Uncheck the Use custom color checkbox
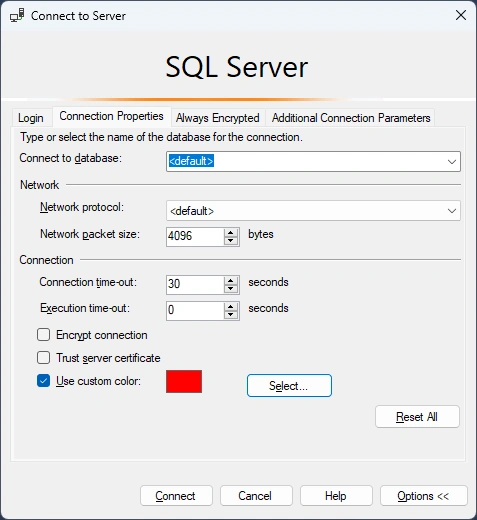 [44, 381]
